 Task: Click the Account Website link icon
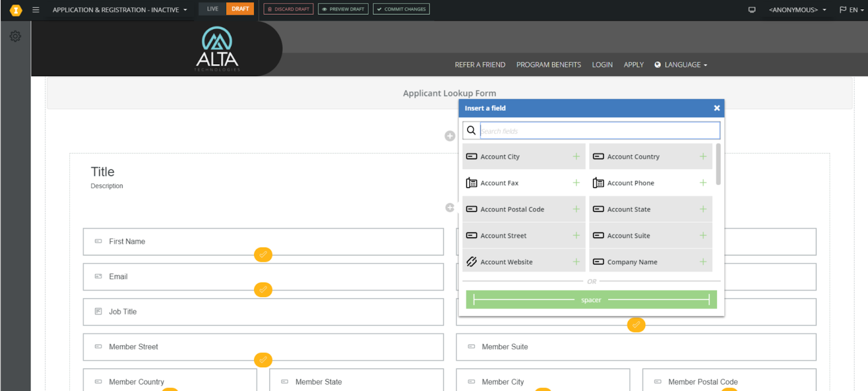471,262
